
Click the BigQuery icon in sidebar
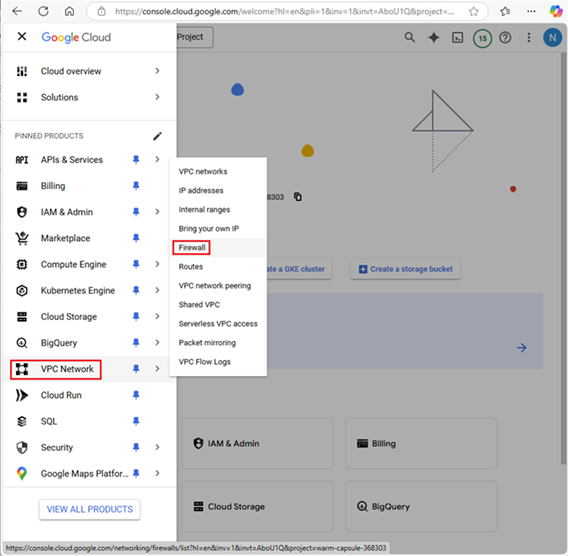(x=22, y=343)
